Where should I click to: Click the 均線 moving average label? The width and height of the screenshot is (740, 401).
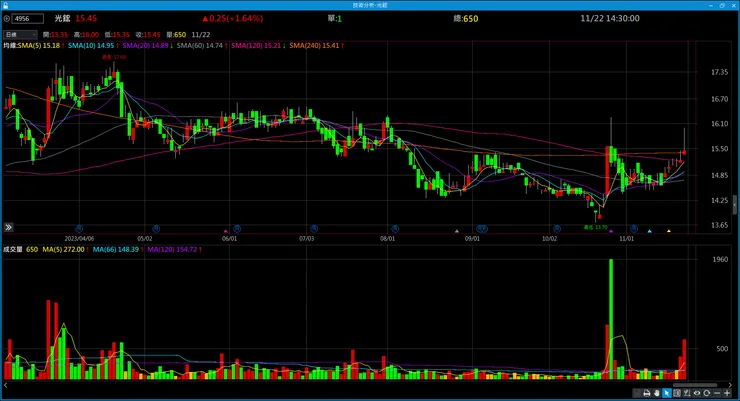(x=10, y=46)
